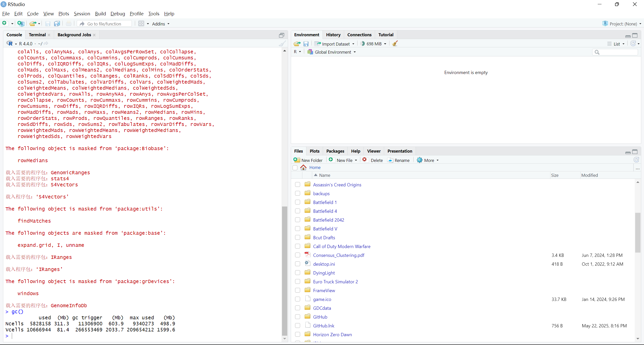Image resolution: width=644 pixels, height=345 pixels.
Task: Open the Euro Truck Simulator 2 folder
Action: tap(335, 282)
